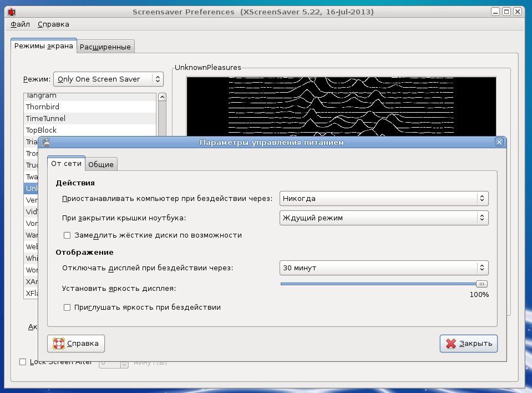Click the Закрыть button
532x393 pixels.
click(x=469, y=344)
